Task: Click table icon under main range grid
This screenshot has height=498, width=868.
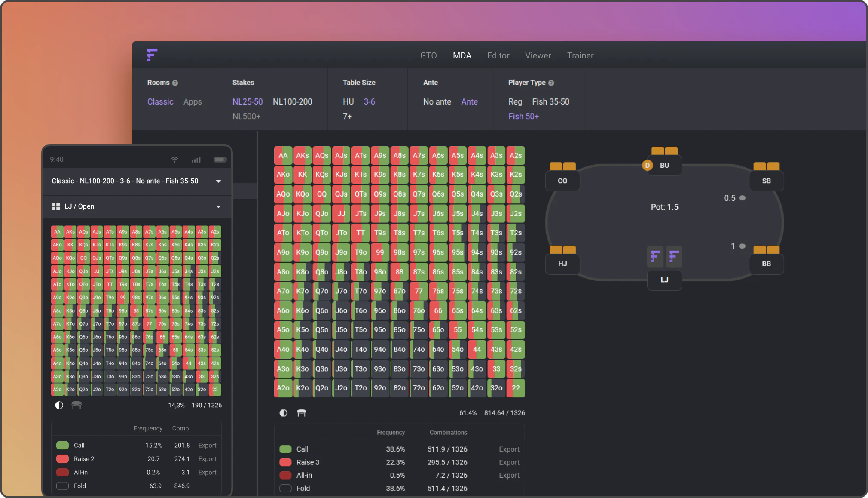Action: [x=302, y=413]
